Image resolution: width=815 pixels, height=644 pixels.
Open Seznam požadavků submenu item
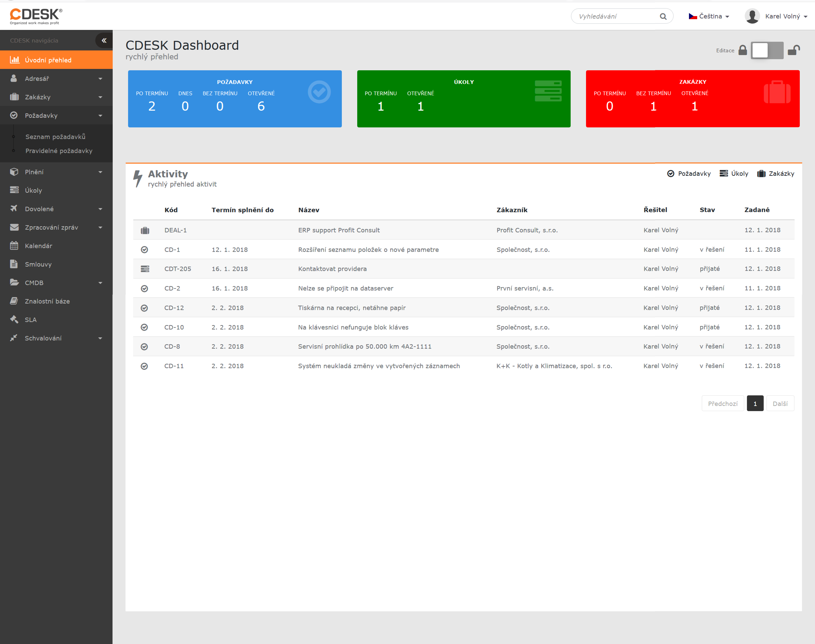55,137
